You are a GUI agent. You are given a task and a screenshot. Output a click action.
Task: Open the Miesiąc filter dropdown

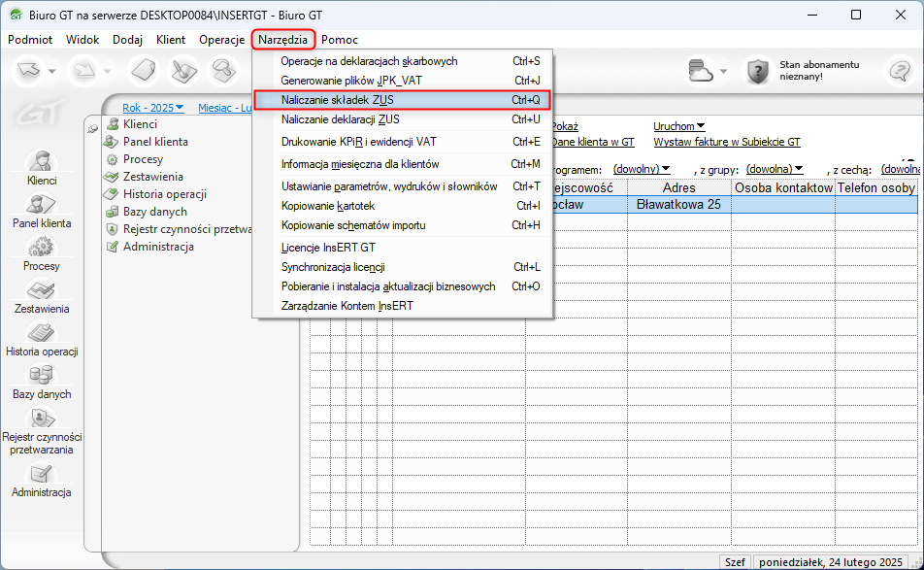(224, 108)
